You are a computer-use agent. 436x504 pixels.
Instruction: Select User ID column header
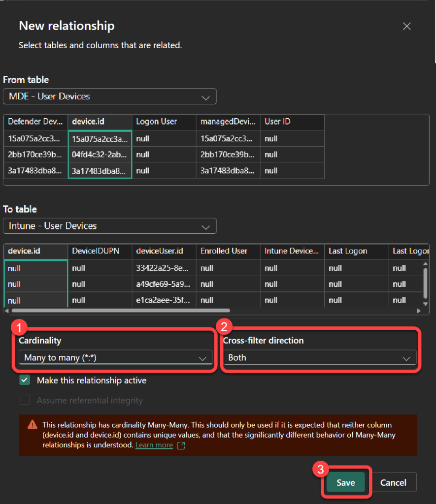(292, 122)
